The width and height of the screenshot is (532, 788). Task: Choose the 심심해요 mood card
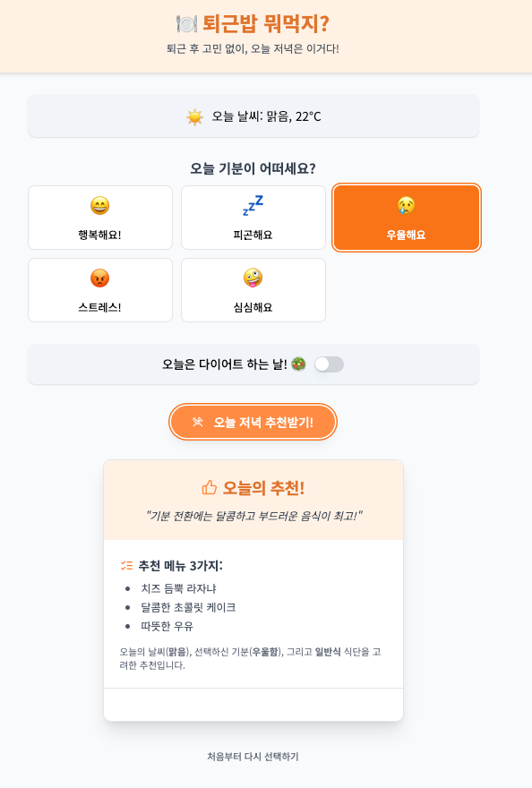[x=253, y=290]
